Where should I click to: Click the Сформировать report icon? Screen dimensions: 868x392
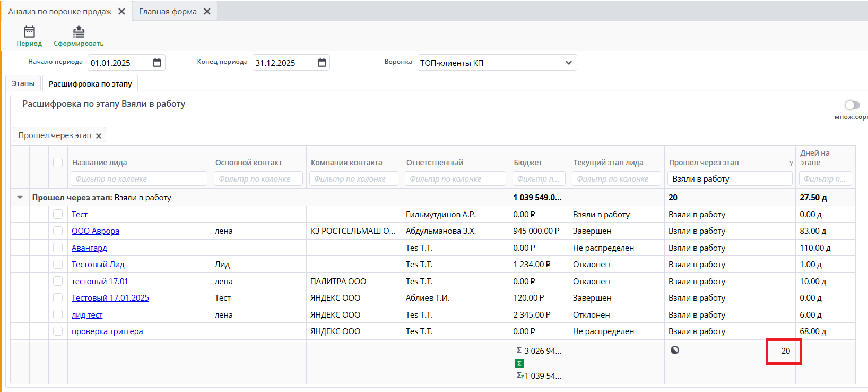(79, 32)
